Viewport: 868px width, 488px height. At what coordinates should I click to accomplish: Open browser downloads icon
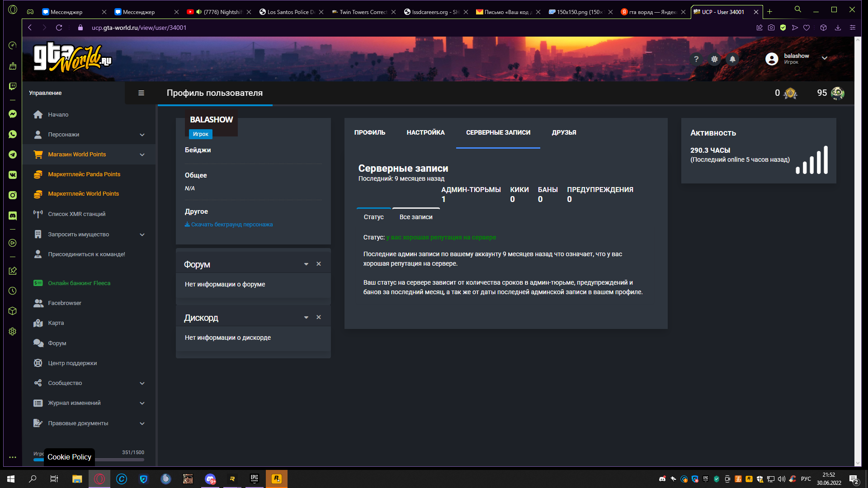[838, 28]
